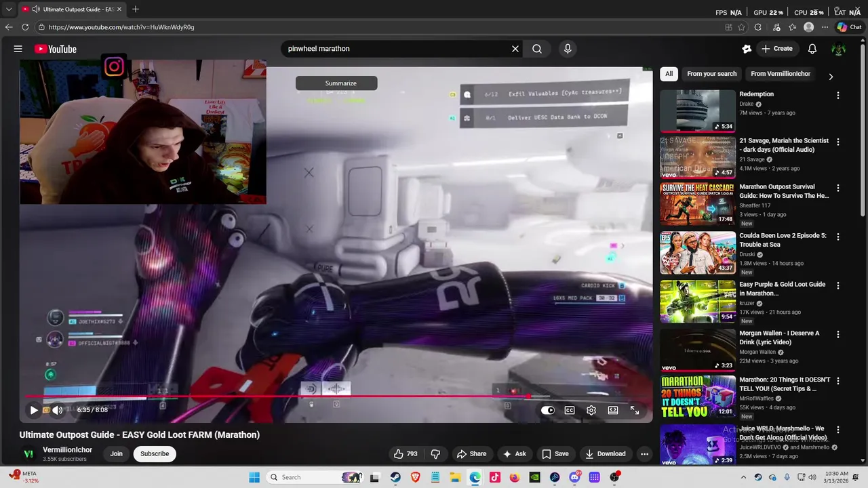Run search with the magnifier button
Image resolution: width=868 pixels, height=488 pixels.
(537, 49)
